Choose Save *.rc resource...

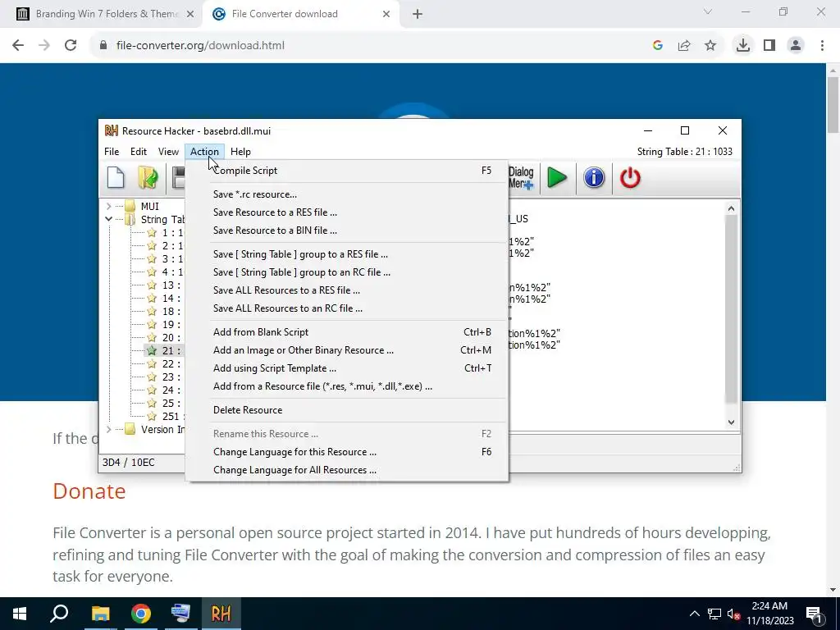point(347,194)
